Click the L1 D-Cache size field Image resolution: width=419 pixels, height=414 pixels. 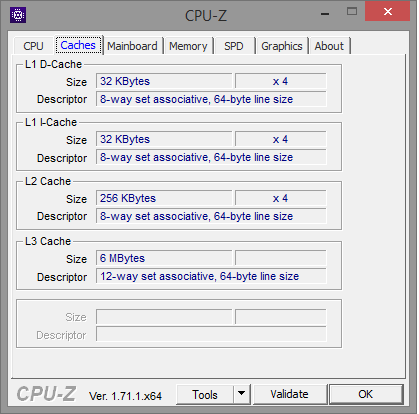point(164,81)
